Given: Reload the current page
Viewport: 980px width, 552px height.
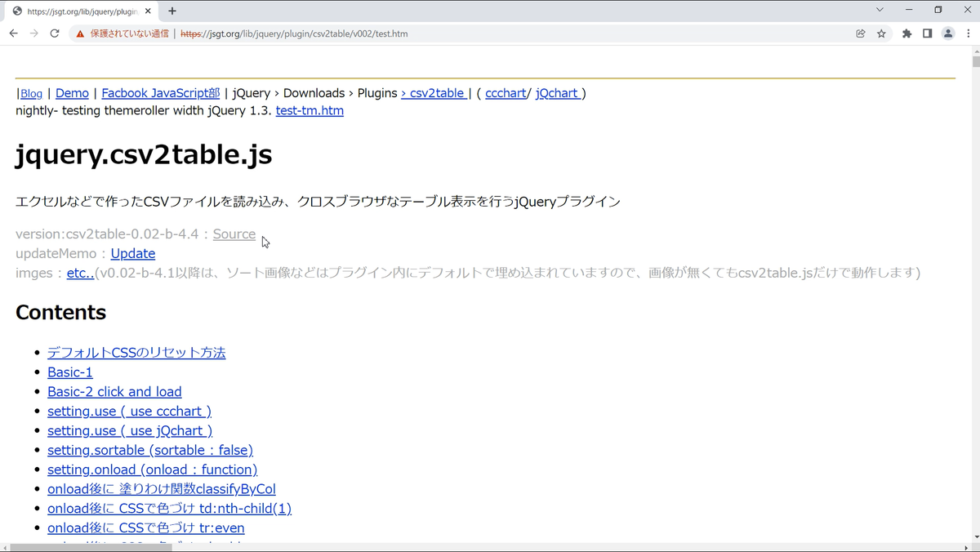Looking at the screenshot, I should coord(56,33).
